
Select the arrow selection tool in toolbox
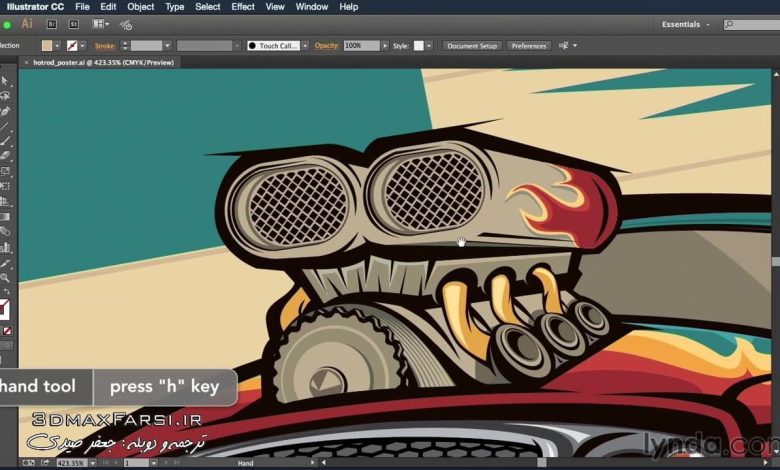coord(5,81)
